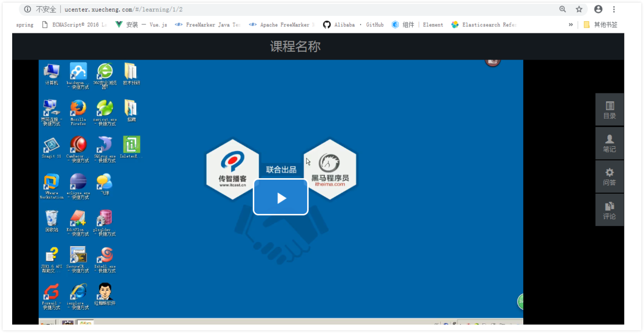
Task: Click the Foxmail shortcut in video
Action: (52, 296)
